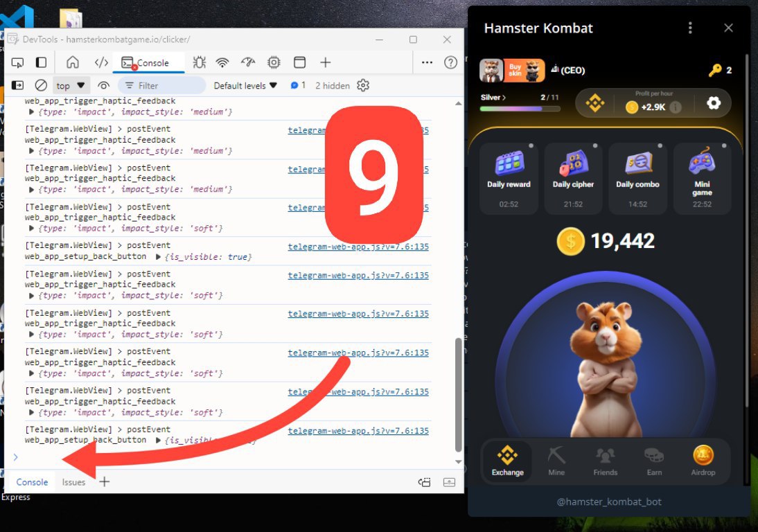Open the Performance gauge icon panel
The image size is (758, 532).
tap(248, 62)
